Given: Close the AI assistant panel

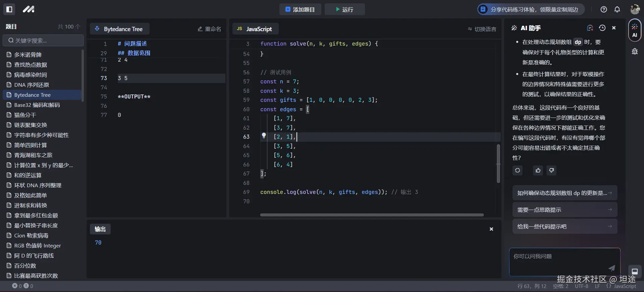Looking at the screenshot, I should (x=614, y=28).
